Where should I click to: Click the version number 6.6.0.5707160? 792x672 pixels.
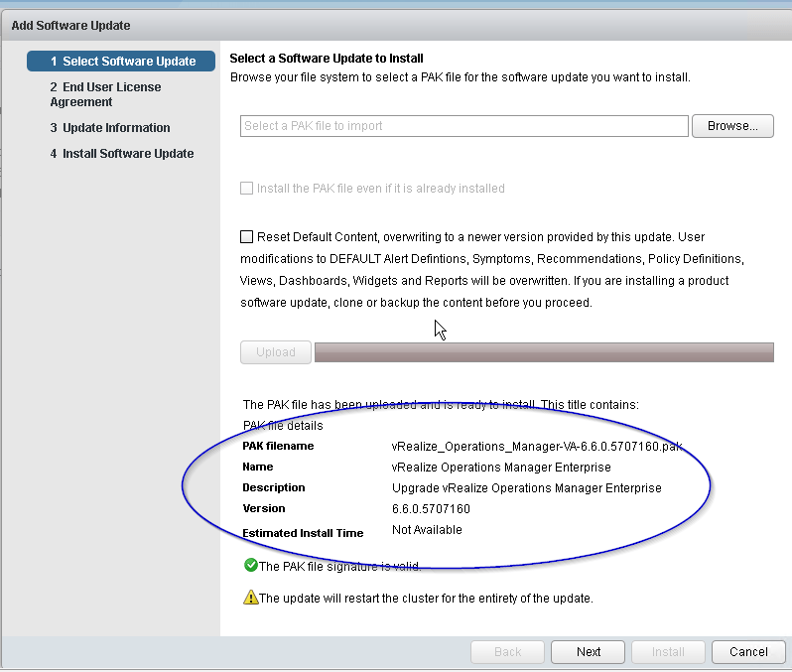pos(431,509)
